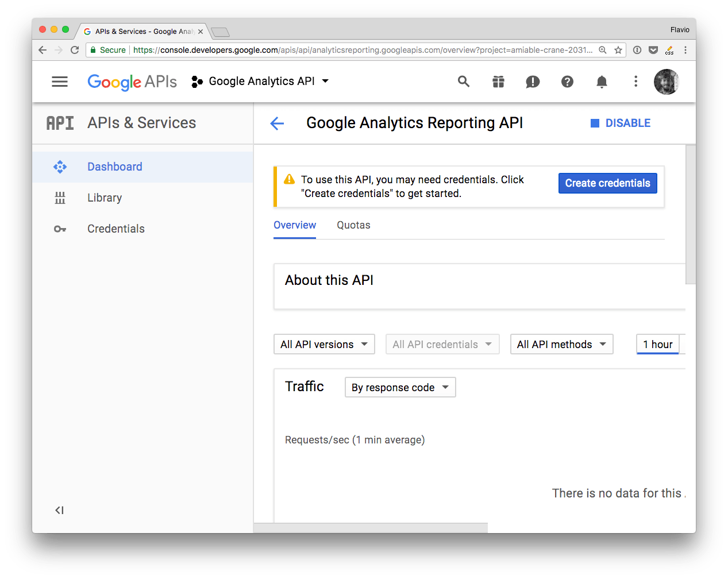
Task: Disable the Google Analytics Reporting API
Action: [621, 123]
